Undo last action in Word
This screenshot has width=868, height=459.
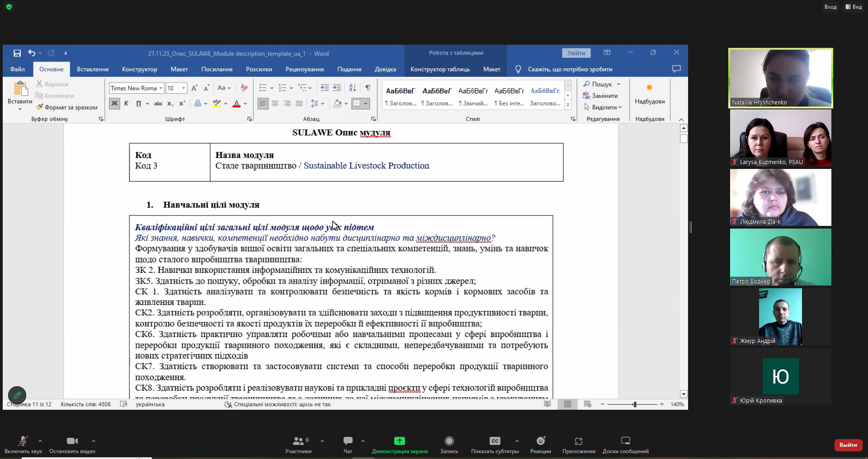[x=32, y=53]
